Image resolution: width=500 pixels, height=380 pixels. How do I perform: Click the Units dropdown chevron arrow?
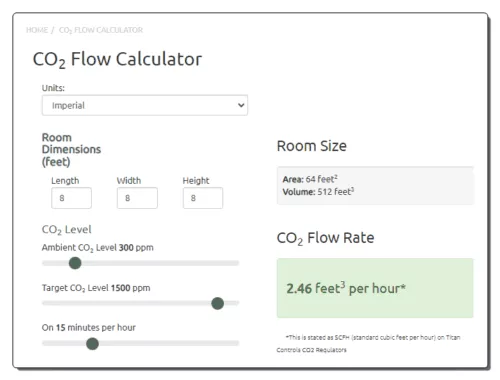click(241, 105)
